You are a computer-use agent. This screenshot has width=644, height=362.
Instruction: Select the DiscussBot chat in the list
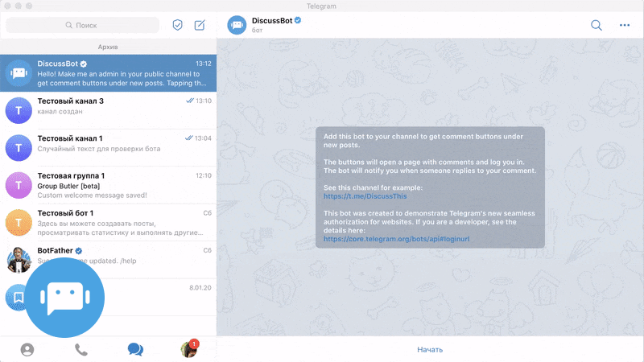click(x=108, y=73)
